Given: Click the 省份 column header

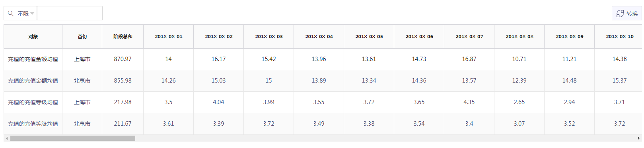Looking at the screenshot, I should [x=82, y=37].
